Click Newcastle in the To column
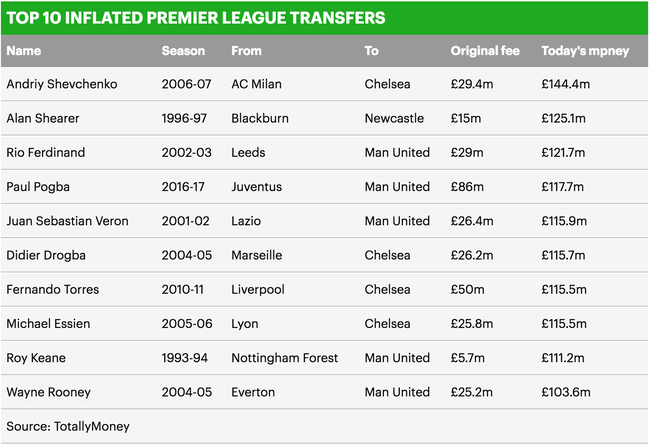This screenshot has width=650, height=445. (394, 118)
